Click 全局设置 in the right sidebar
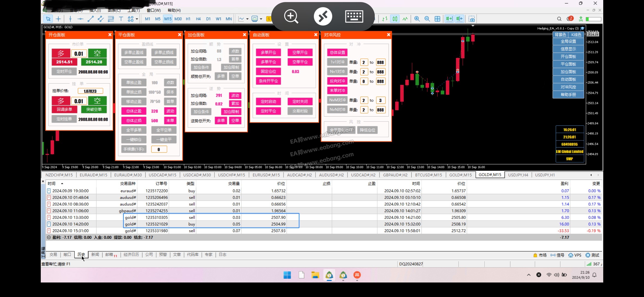This screenshot has height=297, width=644. click(x=568, y=41)
